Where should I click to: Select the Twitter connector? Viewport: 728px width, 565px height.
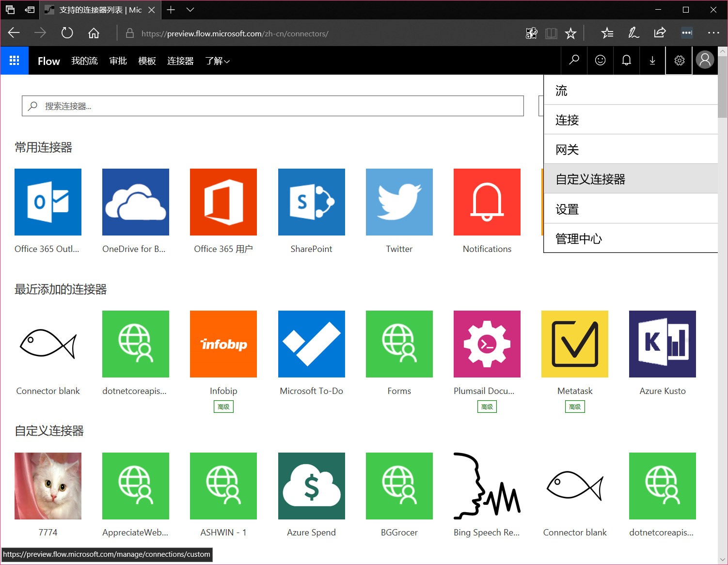(399, 202)
